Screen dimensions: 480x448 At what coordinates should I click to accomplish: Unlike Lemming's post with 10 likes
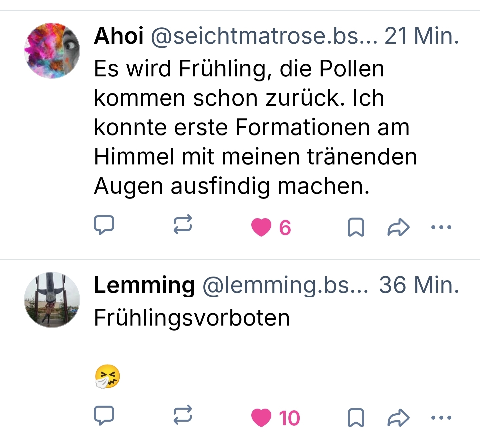pyautogui.click(x=261, y=418)
